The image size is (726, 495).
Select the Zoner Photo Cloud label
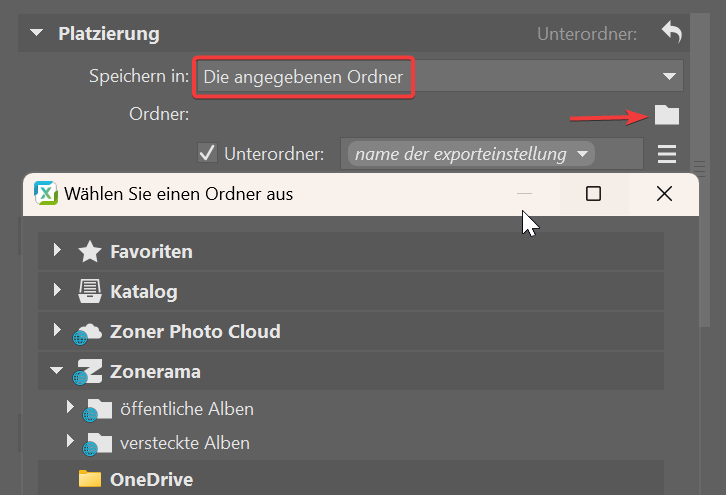click(195, 332)
